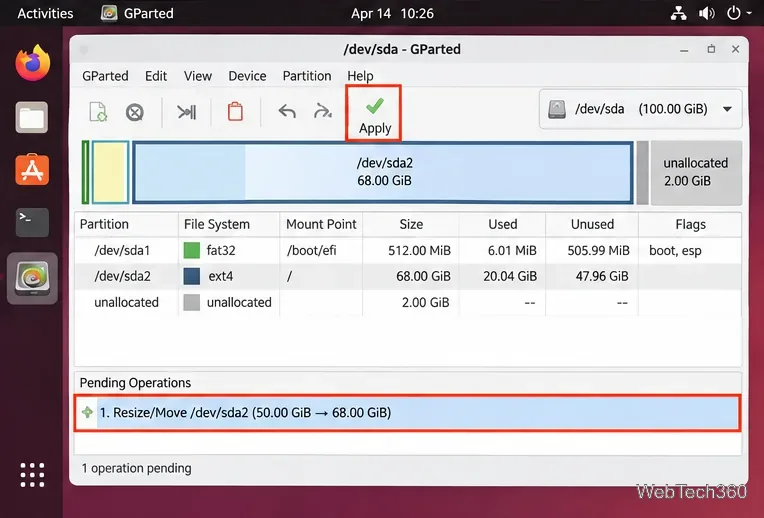
Task: Open Ubuntu Software from the dock
Action: [x=32, y=170]
